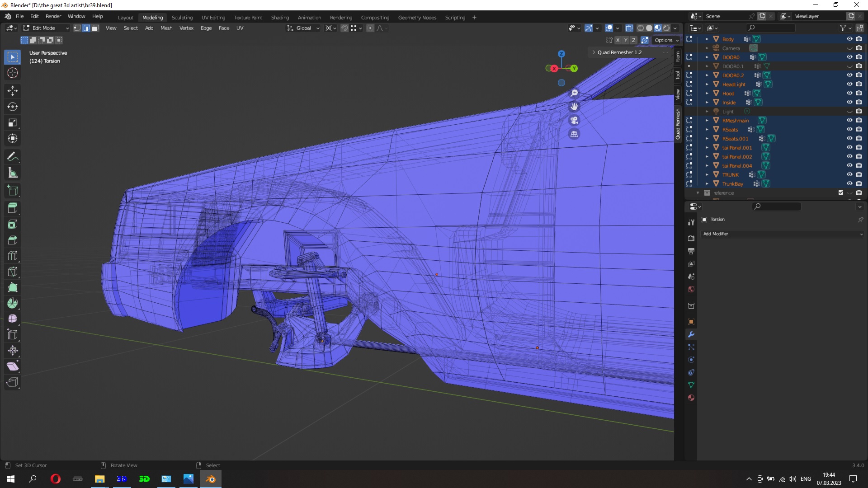Click the properties panel search field
The width and height of the screenshot is (868, 488).
tap(777, 206)
